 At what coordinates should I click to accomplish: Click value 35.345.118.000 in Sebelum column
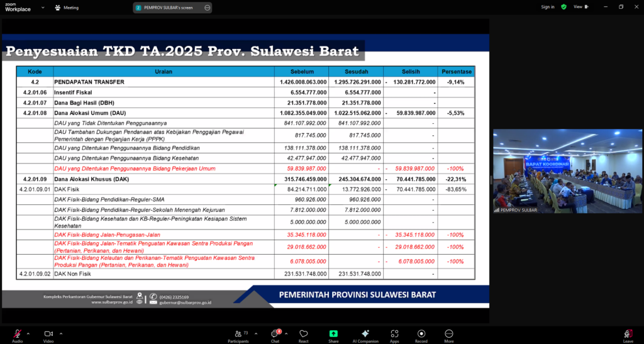click(x=307, y=235)
